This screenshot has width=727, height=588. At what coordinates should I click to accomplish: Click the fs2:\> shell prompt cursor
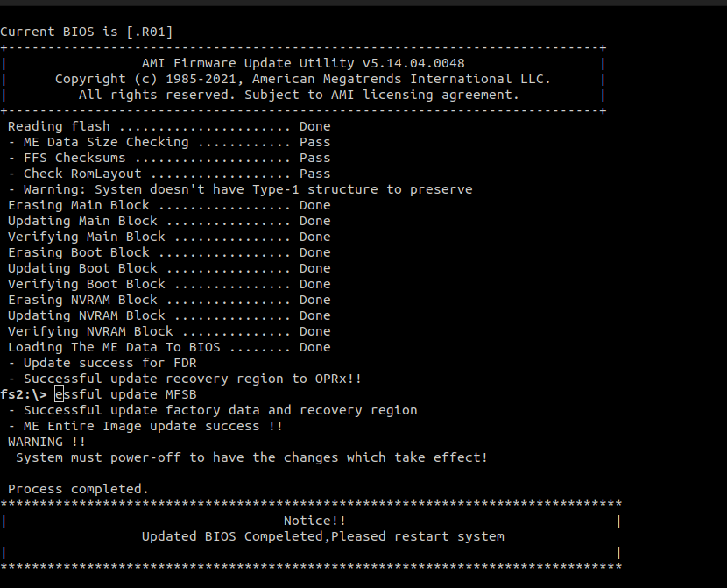tap(59, 394)
